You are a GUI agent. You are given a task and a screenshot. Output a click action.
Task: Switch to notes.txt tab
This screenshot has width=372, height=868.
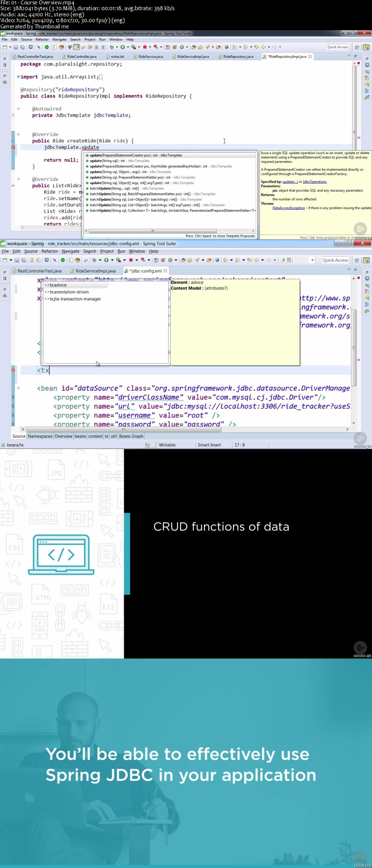[x=115, y=57]
